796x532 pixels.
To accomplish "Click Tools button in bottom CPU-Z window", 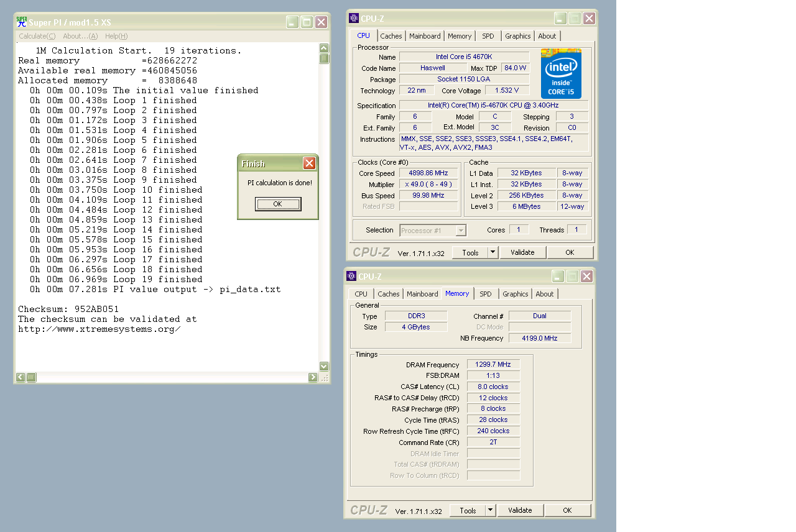I will [468, 510].
